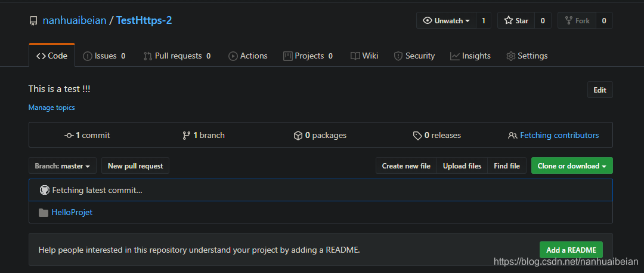Click the commit icon beside 1 commit
644x273 pixels.
(69, 135)
